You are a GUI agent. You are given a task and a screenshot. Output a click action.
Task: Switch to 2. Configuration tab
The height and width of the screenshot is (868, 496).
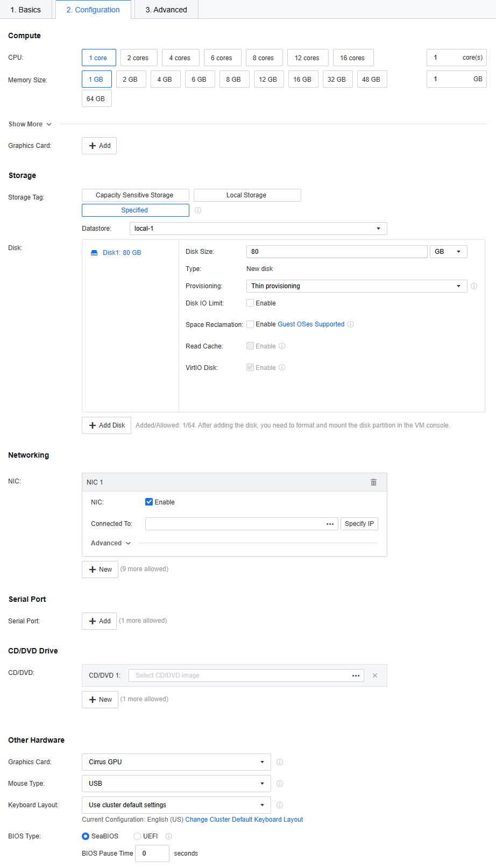coord(93,10)
